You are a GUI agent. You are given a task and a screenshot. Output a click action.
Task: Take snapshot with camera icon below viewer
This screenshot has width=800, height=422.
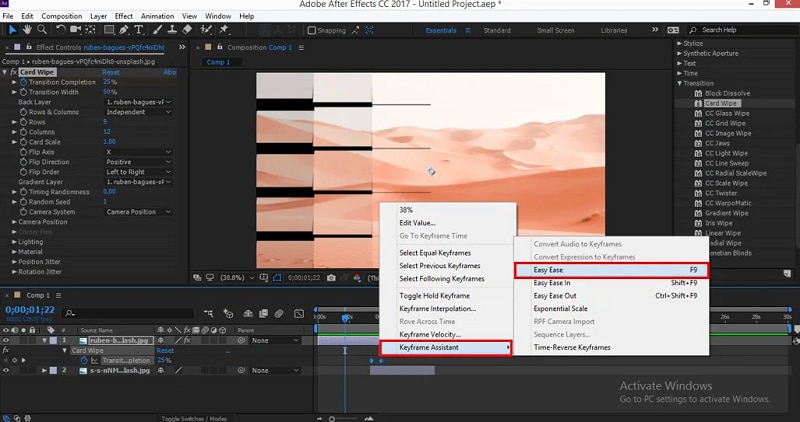click(331, 278)
